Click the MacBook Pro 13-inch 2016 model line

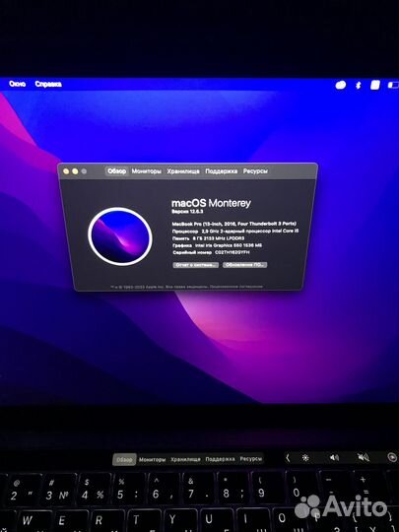click(234, 224)
